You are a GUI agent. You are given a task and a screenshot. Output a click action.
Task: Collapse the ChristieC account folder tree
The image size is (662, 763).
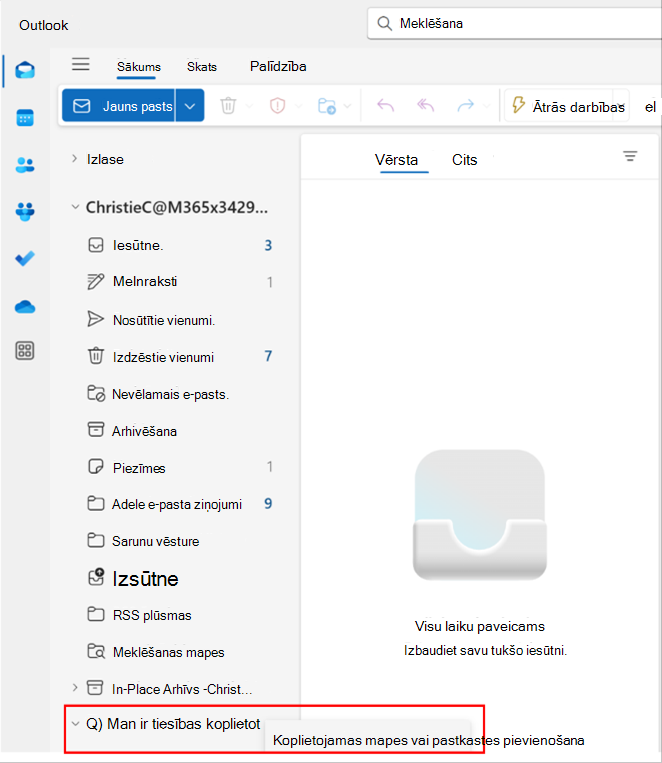[x=75, y=207]
